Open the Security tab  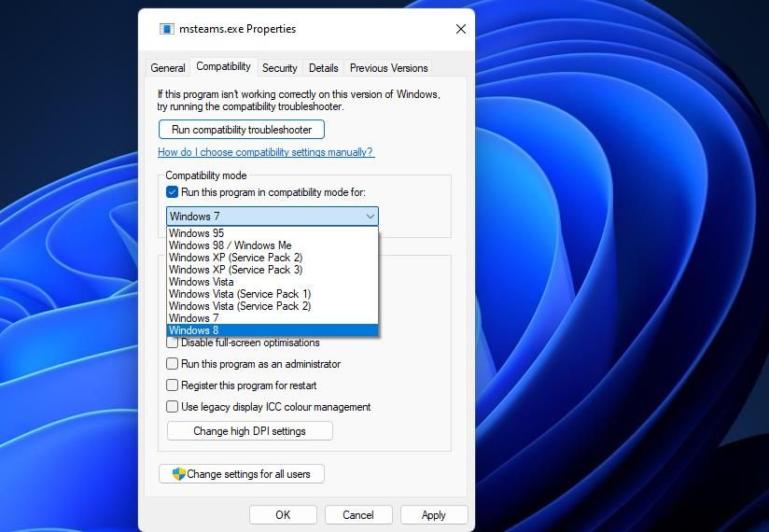pyautogui.click(x=280, y=67)
